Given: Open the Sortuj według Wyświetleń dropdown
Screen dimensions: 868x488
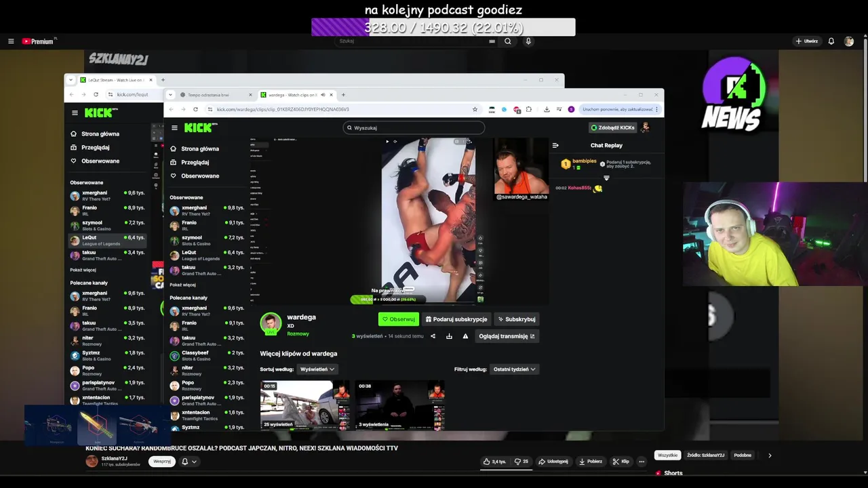Looking at the screenshot, I should [317, 369].
